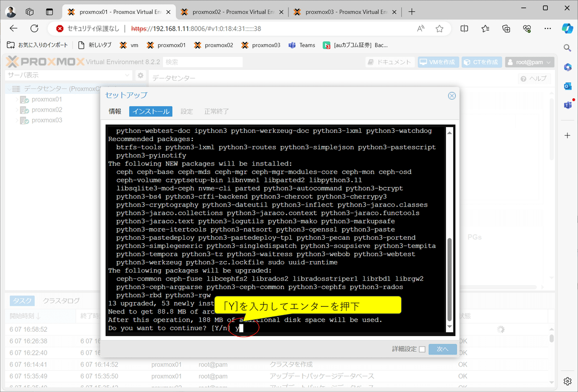Close the proxmox01 browser tab
Viewport: 578px width, 392px height.
coord(169,12)
